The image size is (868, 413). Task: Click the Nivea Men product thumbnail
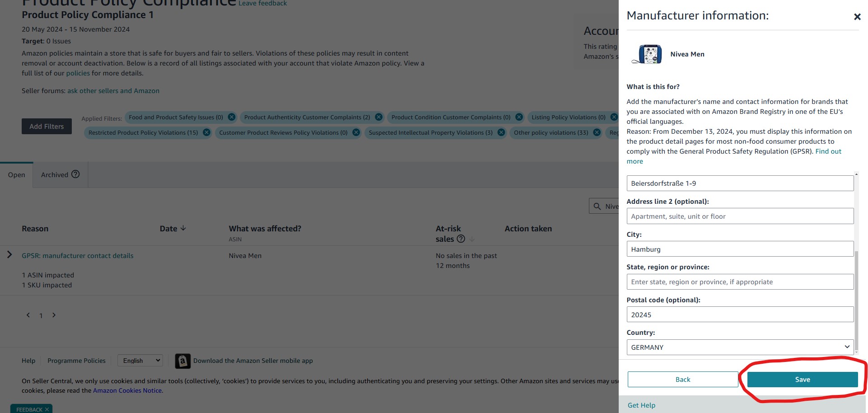647,54
